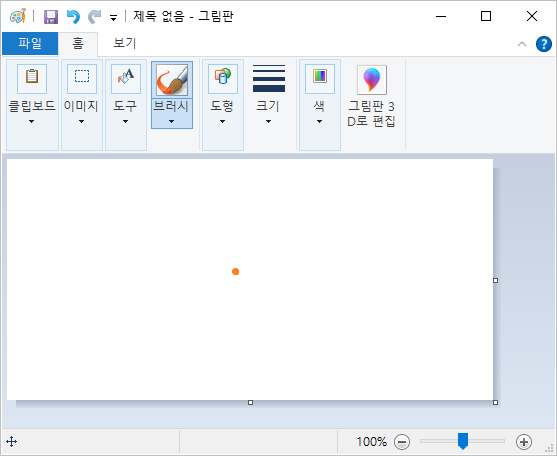Maximize the 그림판 window
557x456 pixels.
pyautogui.click(x=486, y=16)
